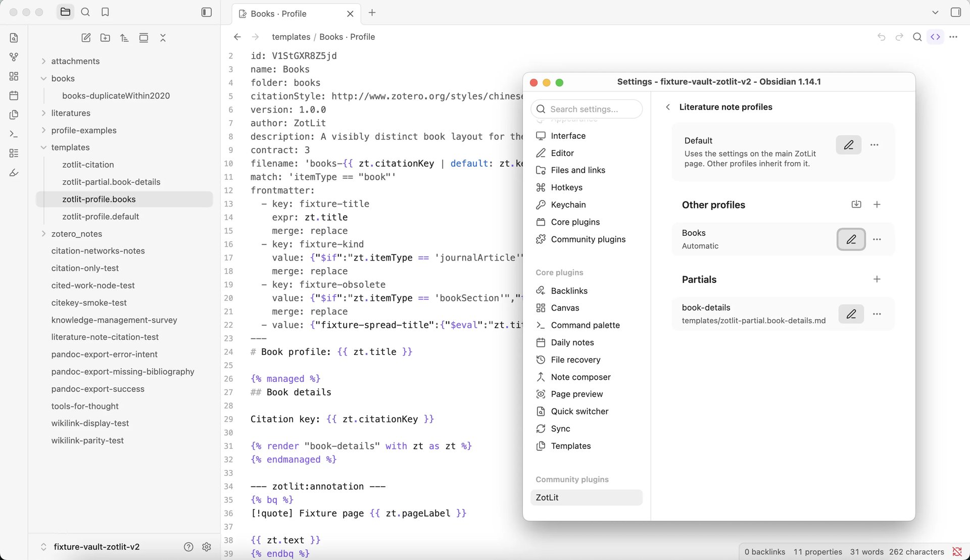Import a profile in Other profiles

click(x=856, y=205)
